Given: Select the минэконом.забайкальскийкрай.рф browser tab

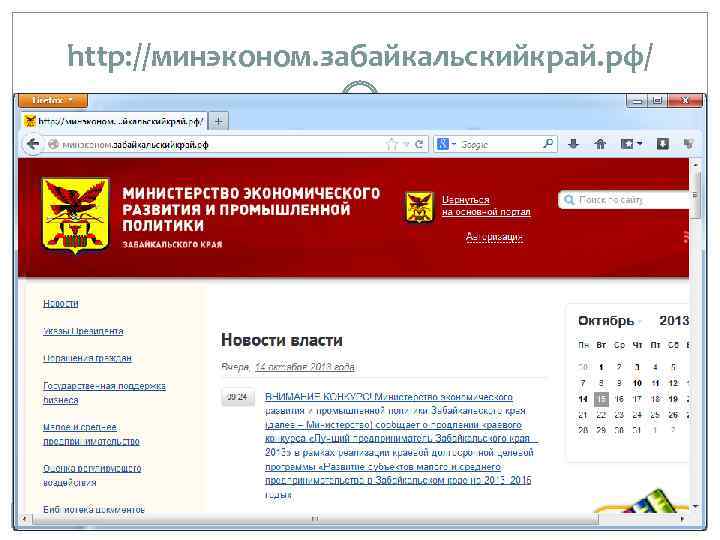Looking at the screenshot, I should coord(115,122).
